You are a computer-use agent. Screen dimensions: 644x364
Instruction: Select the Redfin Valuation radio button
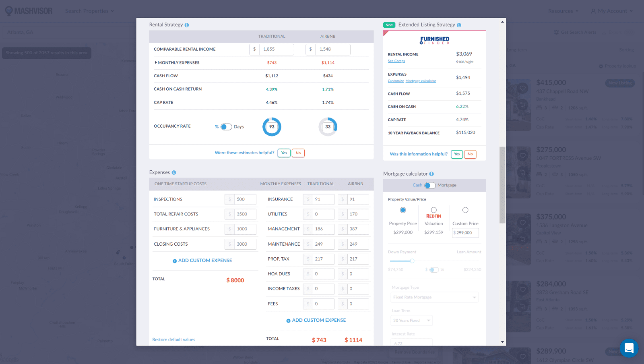click(x=433, y=210)
